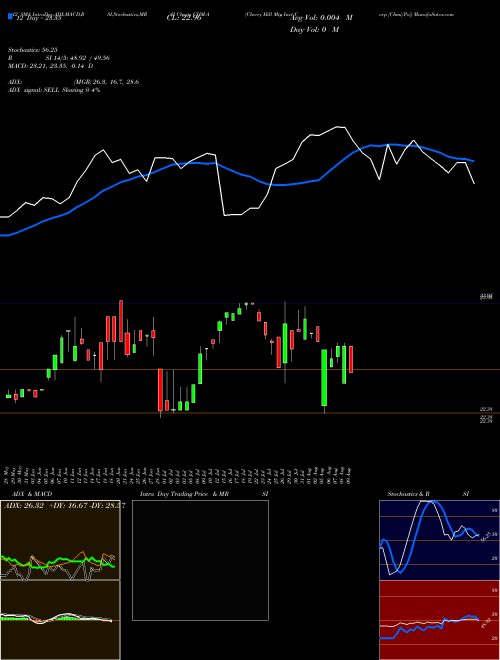500x660 pixels.
Task: Click the 'SI 14/3: 48.92 / 49.56' value
Action: point(77,58)
